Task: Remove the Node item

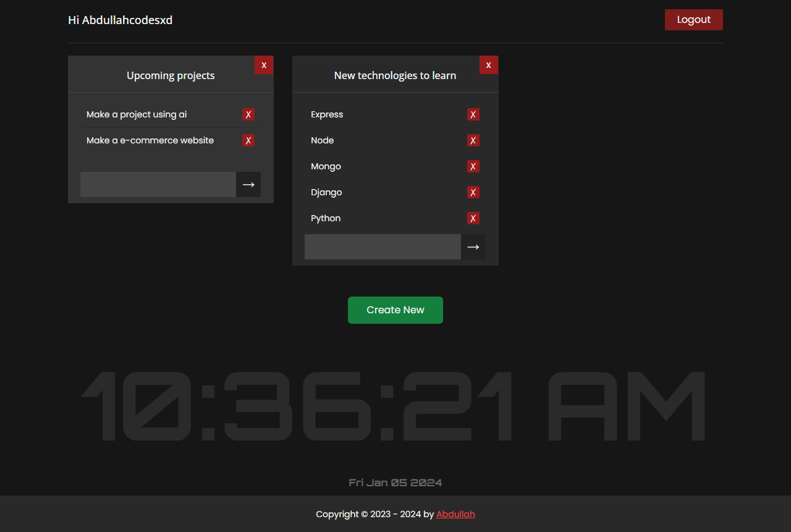Action: [x=473, y=140]
